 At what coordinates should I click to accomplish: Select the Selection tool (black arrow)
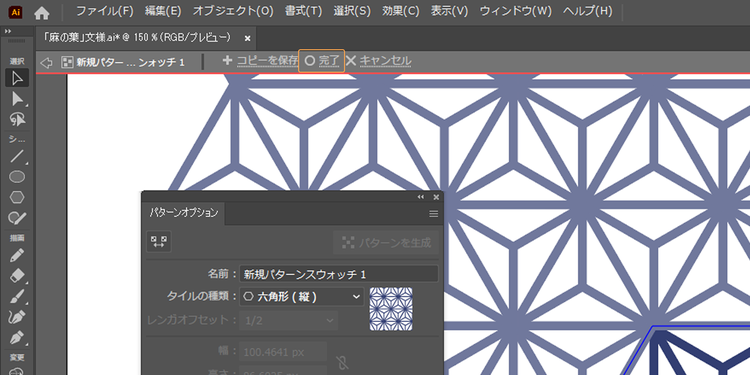17,78
